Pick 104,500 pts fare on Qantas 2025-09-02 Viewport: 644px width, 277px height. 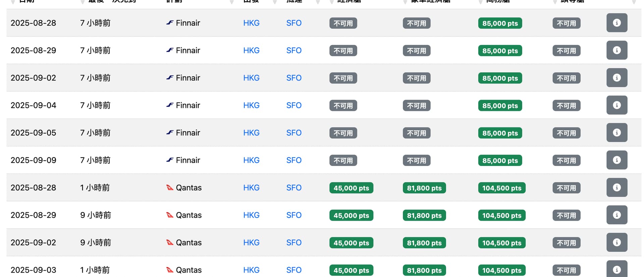click(x=502, y=243)
